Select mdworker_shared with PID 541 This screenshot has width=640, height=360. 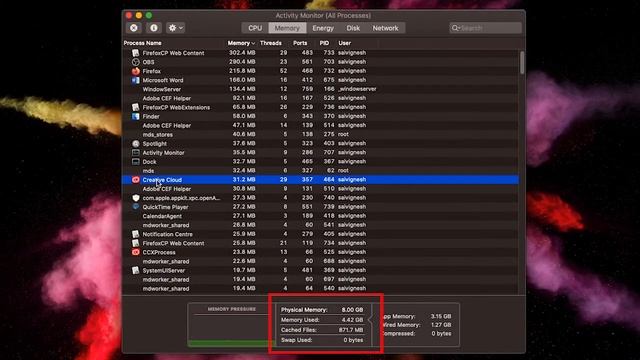coord(320,225)
